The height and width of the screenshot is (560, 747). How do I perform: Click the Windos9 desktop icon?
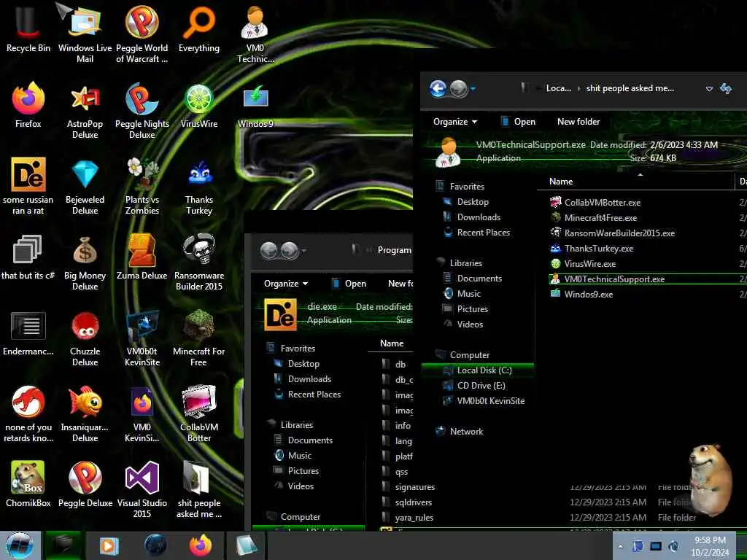[x=256, y=105]
